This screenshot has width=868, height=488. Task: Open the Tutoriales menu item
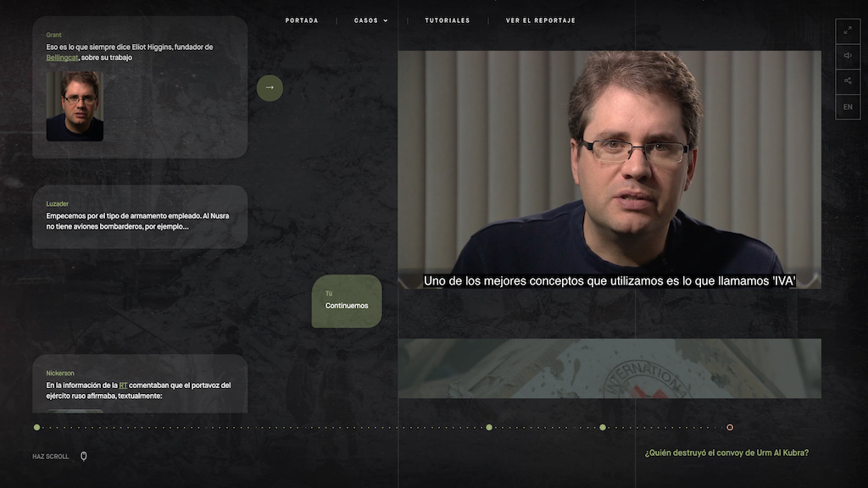(x=447, y=20)
